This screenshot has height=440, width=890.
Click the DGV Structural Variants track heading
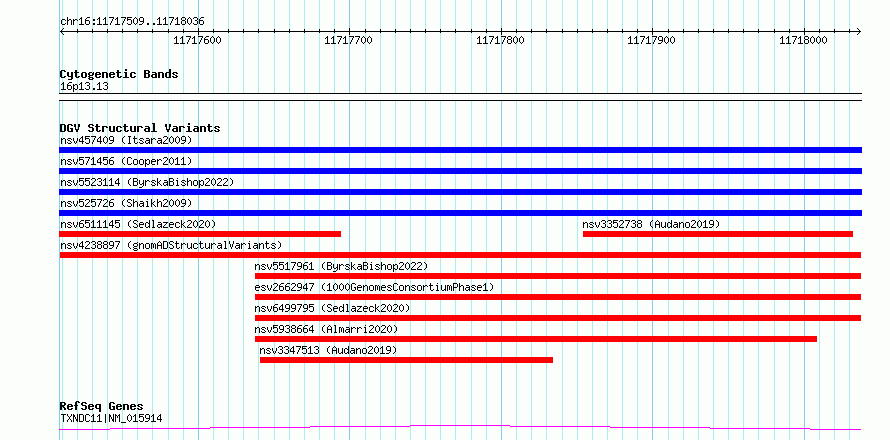click(140, 128)
